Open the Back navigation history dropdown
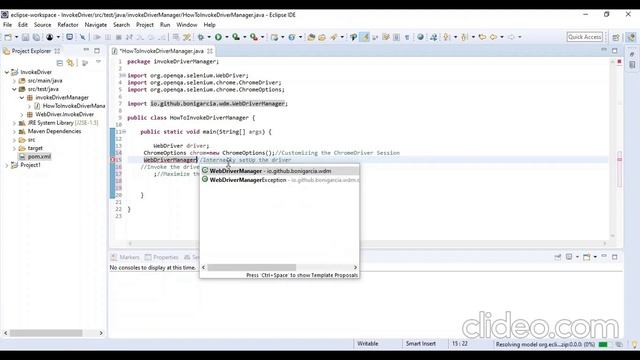Image resolution: width=640 pixels, height=360 pixels. click(x=502, y=37)
